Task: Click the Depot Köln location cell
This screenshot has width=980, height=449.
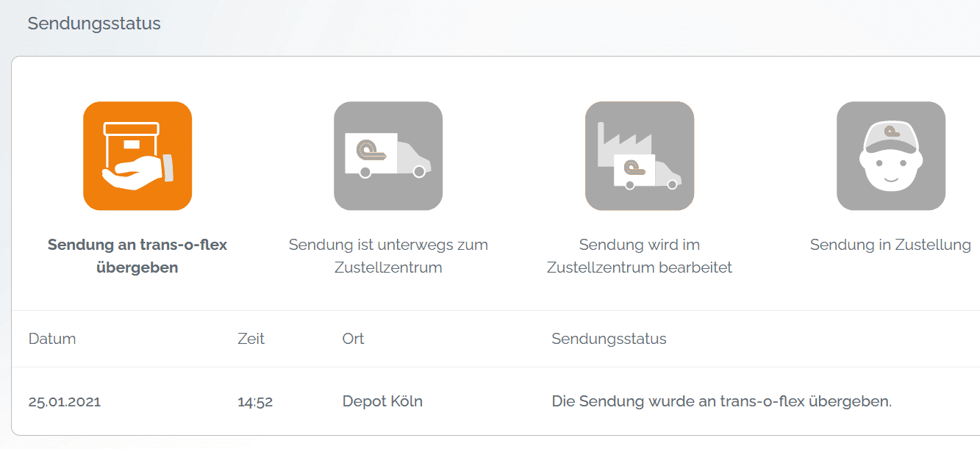Action: point(382,401)
